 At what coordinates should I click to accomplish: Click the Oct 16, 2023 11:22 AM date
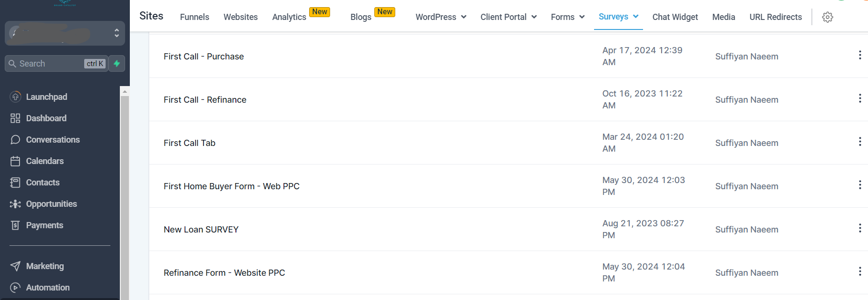point(642,99)
